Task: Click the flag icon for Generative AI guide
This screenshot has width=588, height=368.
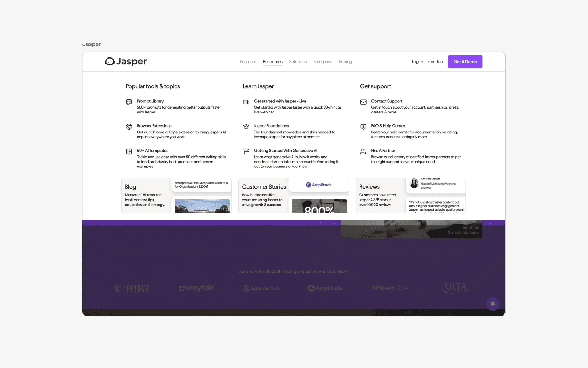Action: [246, 151]
